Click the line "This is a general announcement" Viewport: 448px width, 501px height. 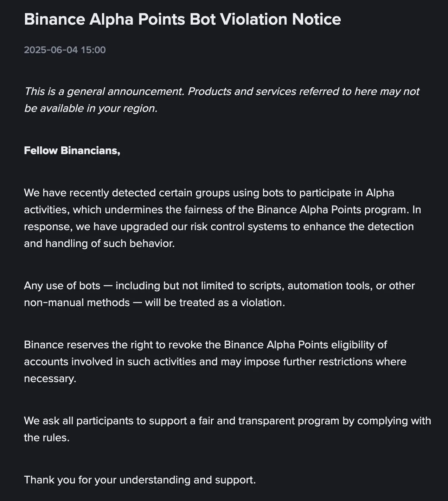222,91
